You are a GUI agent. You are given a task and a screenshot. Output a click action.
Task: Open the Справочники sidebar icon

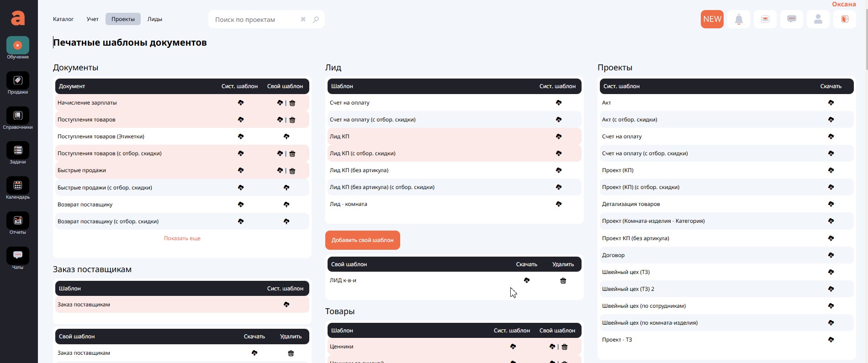[18, 116]
